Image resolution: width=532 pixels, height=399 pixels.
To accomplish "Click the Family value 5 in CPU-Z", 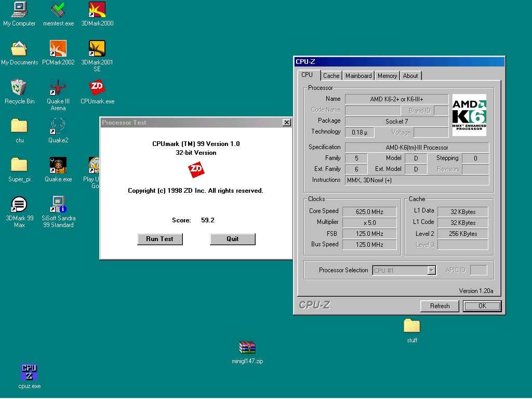I will [356, 158].
